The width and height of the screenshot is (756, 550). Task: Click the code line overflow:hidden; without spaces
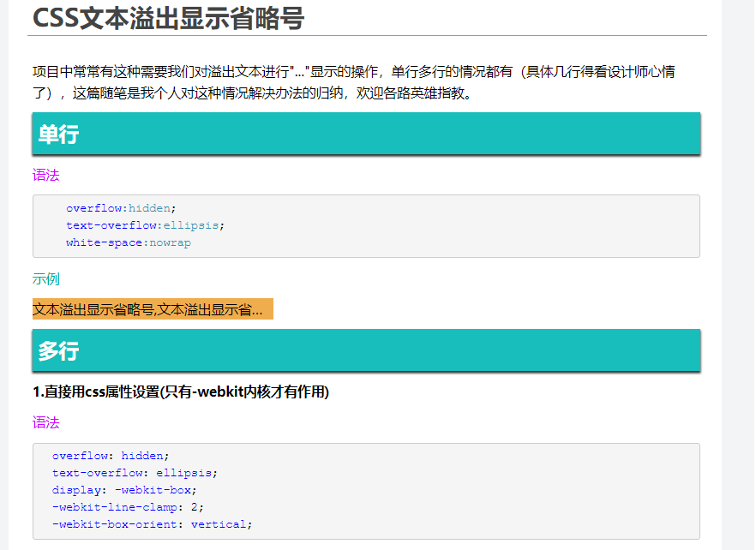(x=121, y=208)
